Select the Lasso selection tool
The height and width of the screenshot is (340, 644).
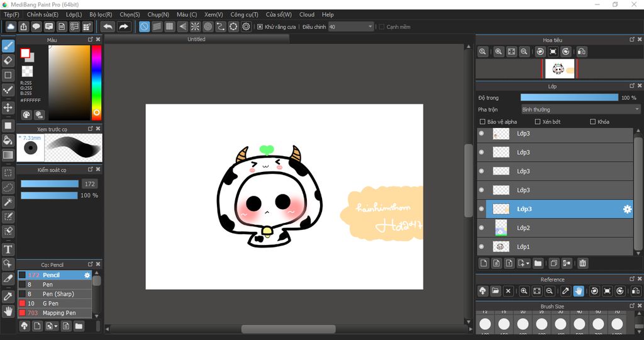click(x=8, y=188)
